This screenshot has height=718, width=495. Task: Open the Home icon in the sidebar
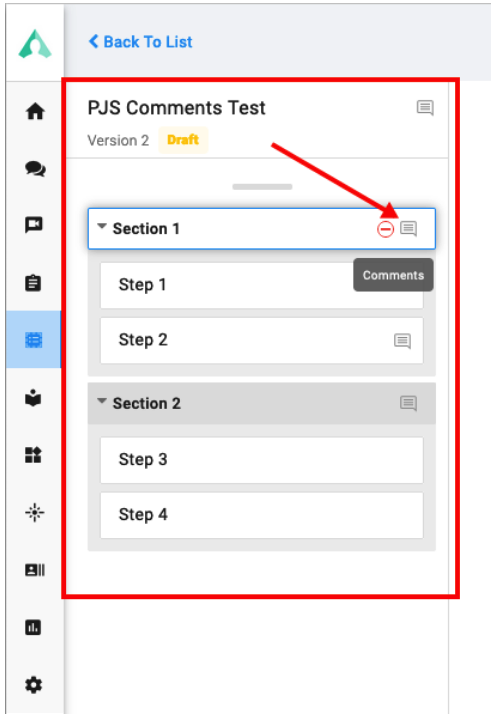pos(35,111)
